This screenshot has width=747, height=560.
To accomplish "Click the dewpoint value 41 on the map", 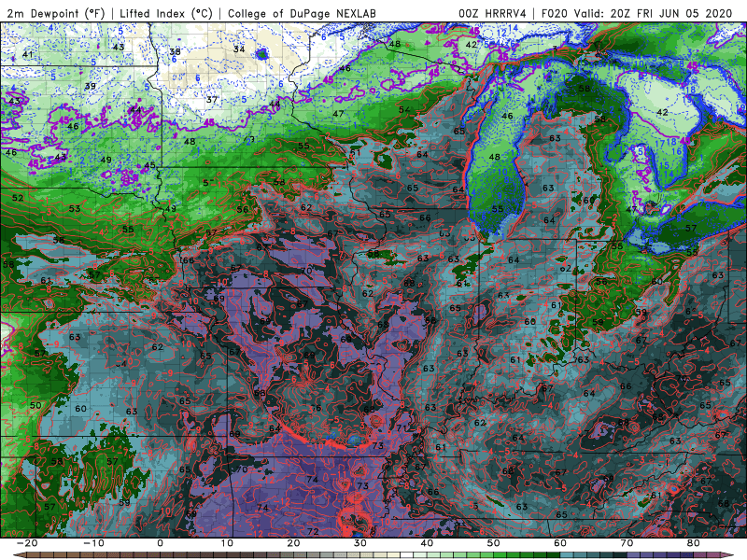I will (x=28, y=54).
